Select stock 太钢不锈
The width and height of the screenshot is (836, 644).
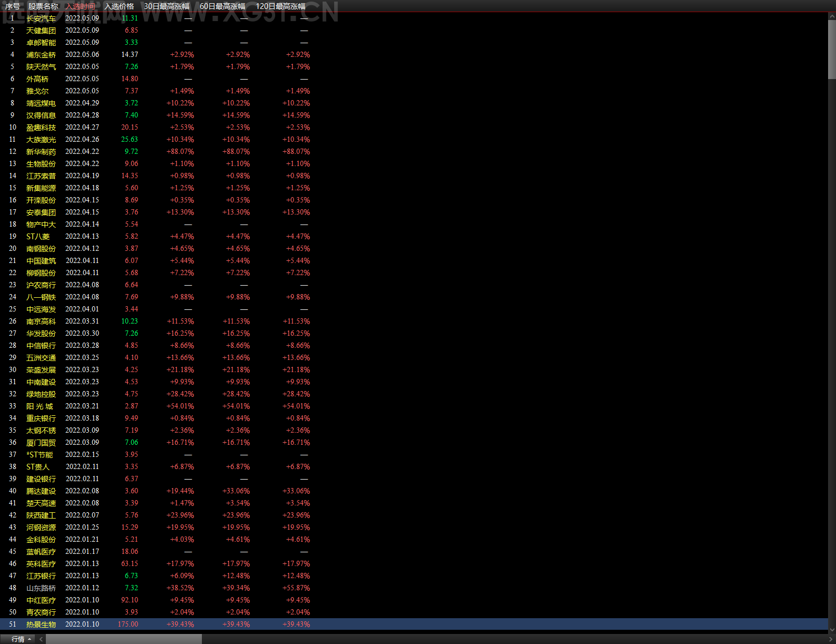coord(41,431)
